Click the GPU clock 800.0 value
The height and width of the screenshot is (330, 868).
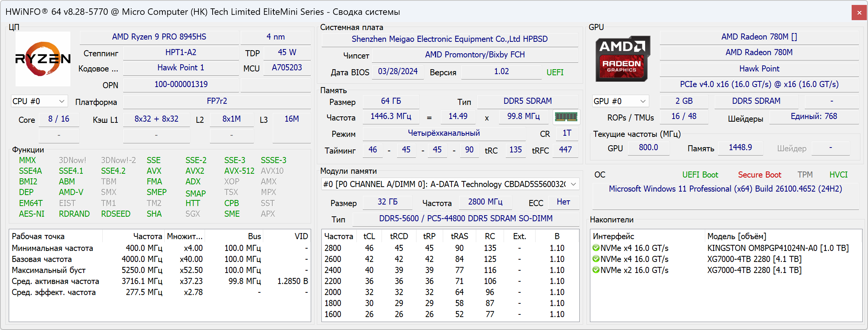[649, 148]
